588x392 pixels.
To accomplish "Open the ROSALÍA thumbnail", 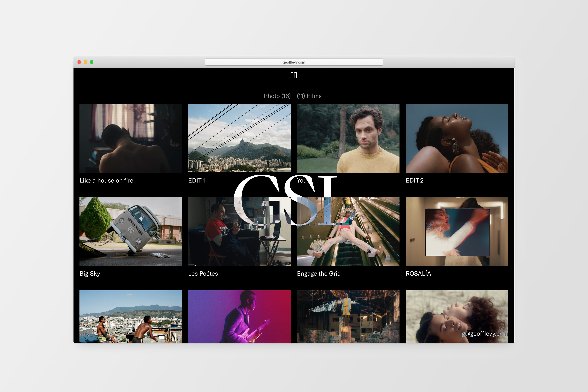I will 457,231.
